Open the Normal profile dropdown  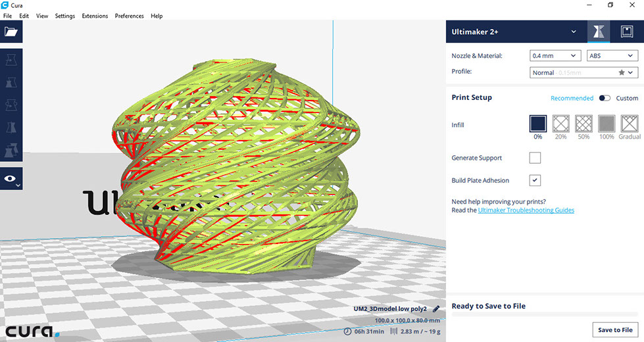click(583, 72)
